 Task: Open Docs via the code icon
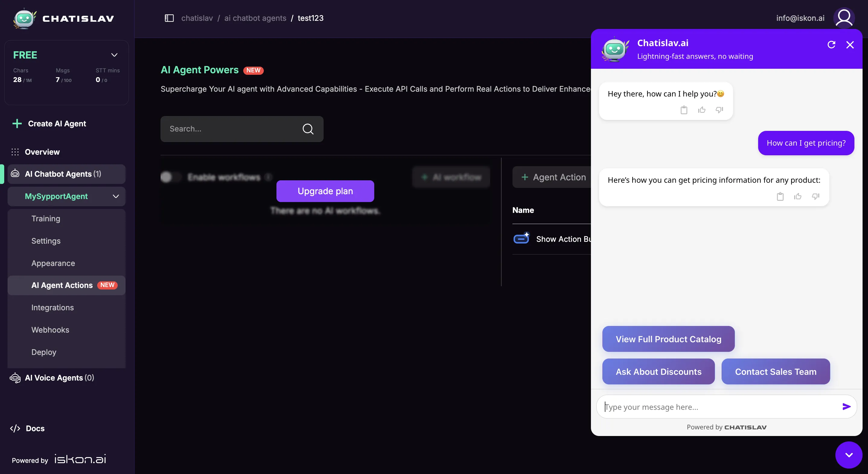15,428
